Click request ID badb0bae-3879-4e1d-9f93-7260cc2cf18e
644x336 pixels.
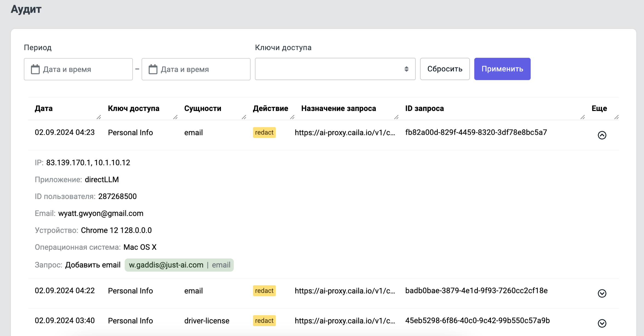476,291
